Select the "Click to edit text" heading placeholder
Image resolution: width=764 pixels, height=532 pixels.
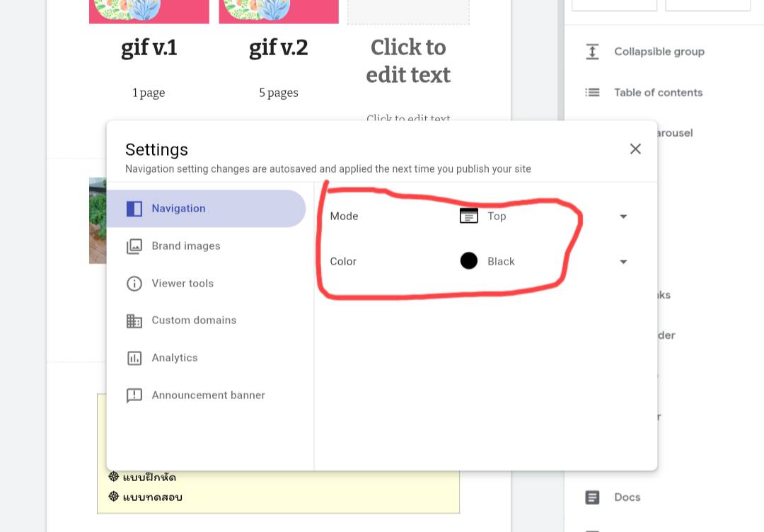point(408,61)
